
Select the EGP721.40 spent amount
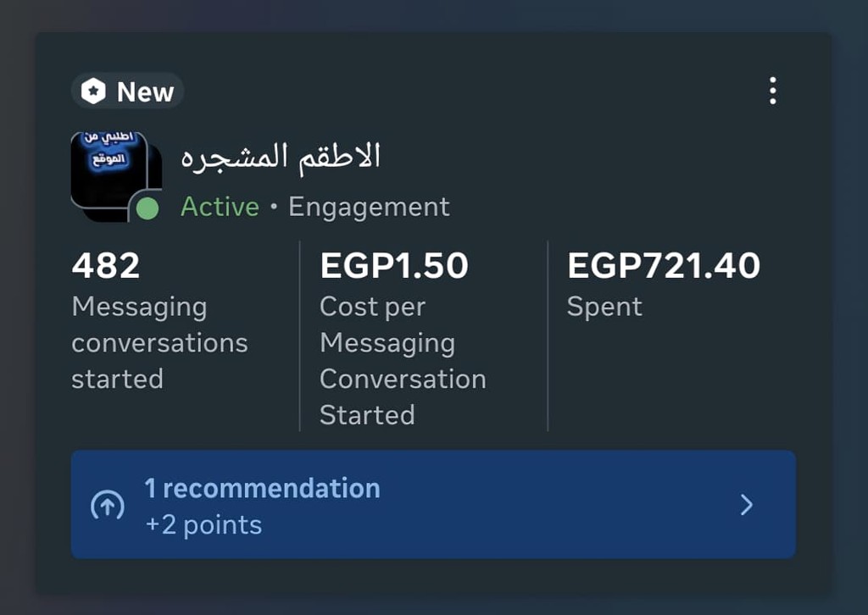pyautogui.click(x=663, y=266)
